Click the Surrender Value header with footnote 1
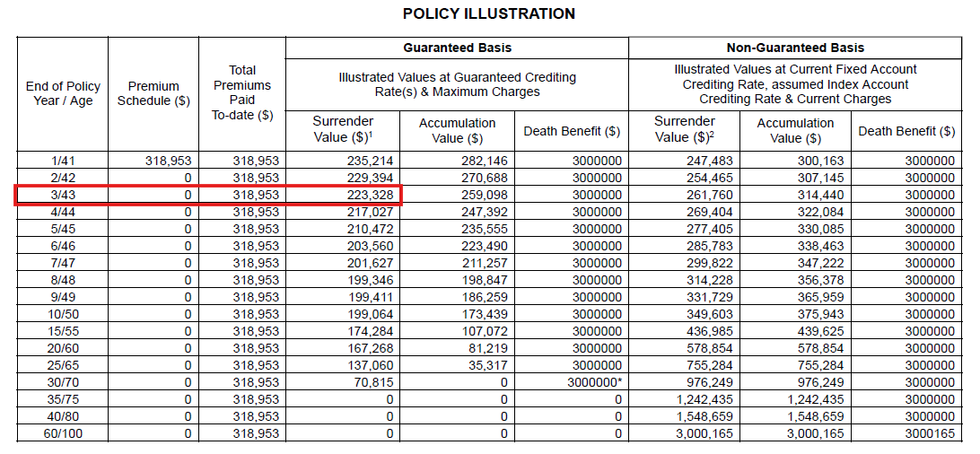980x454 pixels. (x=343, y=129)
